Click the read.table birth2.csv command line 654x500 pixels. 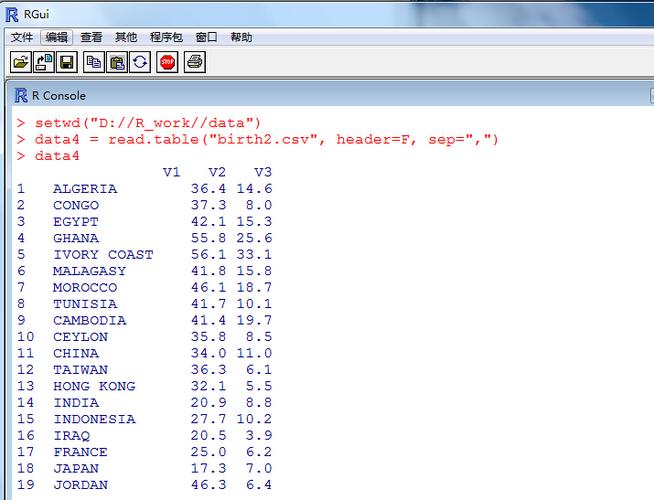(257, 139)
